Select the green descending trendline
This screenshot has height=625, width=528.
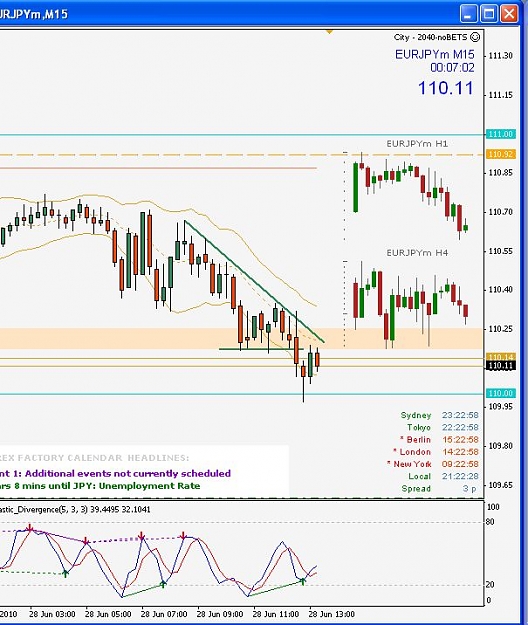point(254,281)
